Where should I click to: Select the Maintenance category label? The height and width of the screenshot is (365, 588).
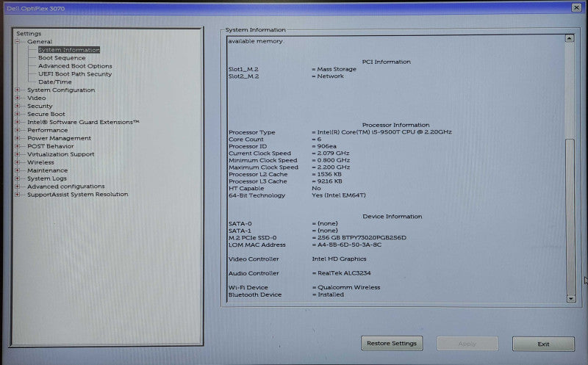tap(48, 170)
